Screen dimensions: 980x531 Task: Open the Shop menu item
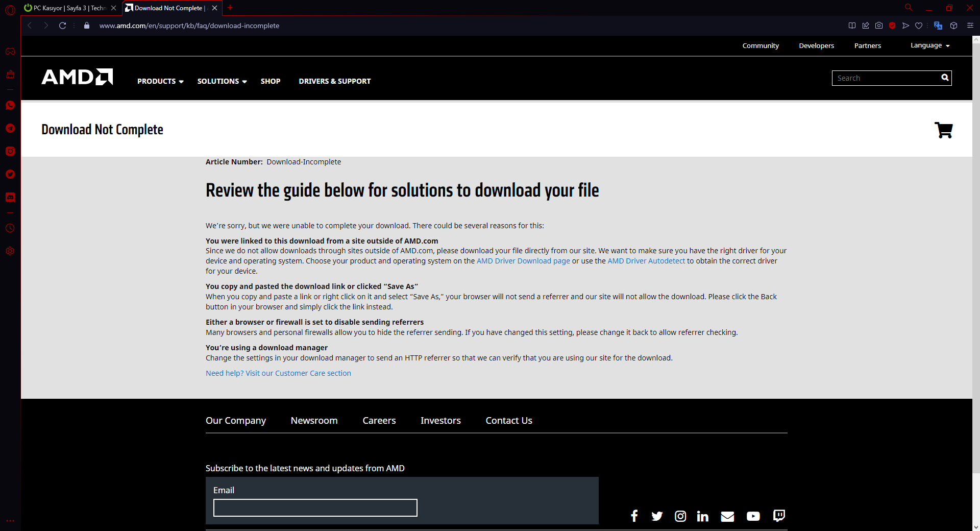[x=271, y=81]
